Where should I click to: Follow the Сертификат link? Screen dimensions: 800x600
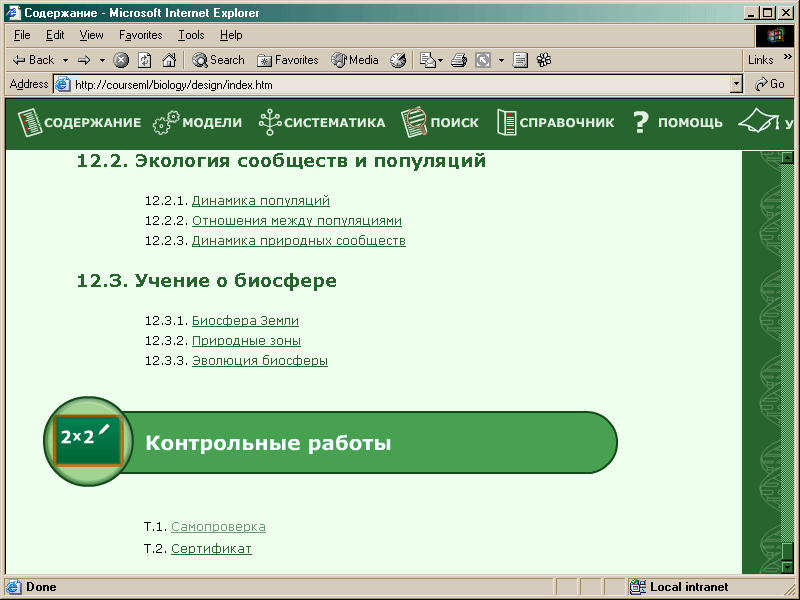point(211,549)
